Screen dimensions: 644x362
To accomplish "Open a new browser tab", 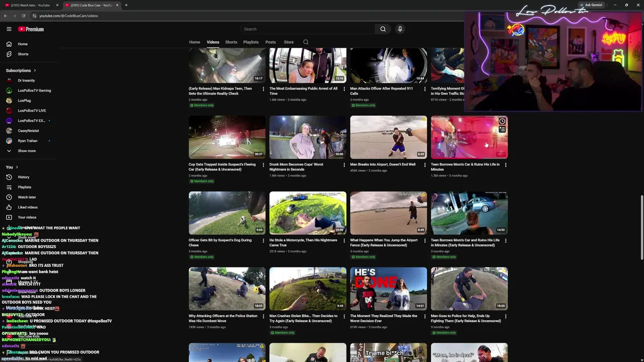I will [126, 5].
